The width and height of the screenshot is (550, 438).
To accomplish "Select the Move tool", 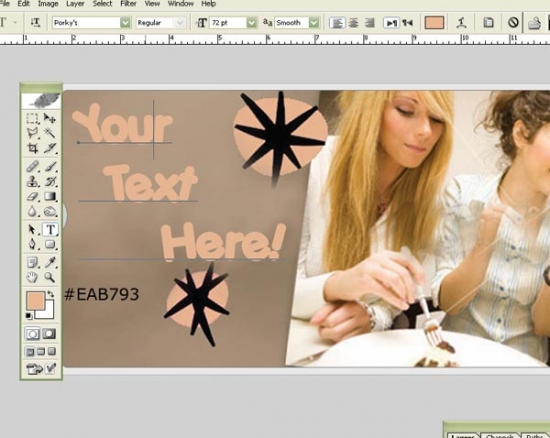I will (50, 118).
